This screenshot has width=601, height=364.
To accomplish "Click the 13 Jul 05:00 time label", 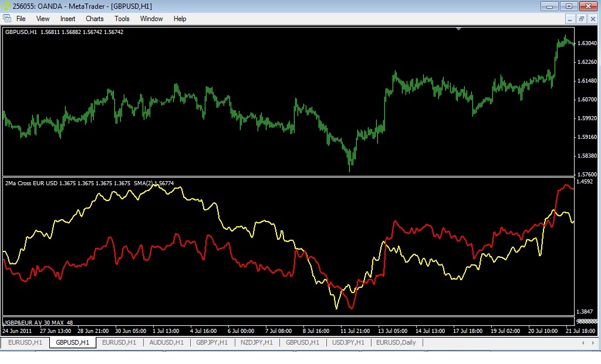I will pos(393,331).
